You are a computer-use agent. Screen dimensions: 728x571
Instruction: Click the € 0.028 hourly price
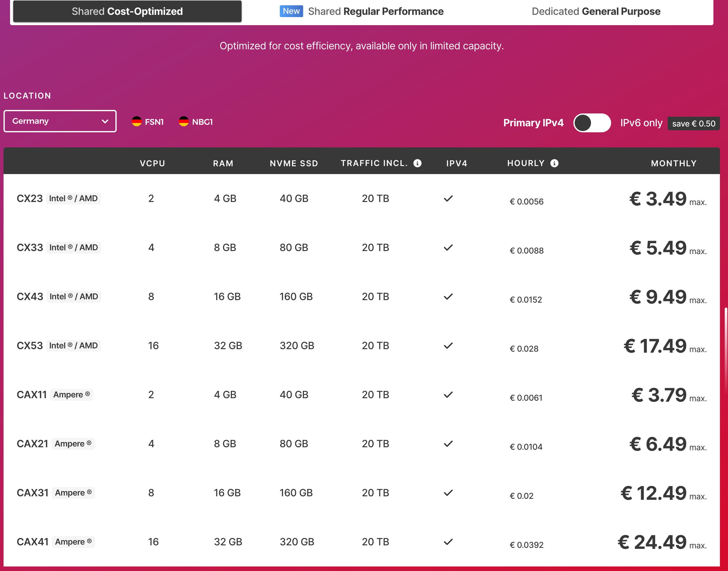[524, 349]
